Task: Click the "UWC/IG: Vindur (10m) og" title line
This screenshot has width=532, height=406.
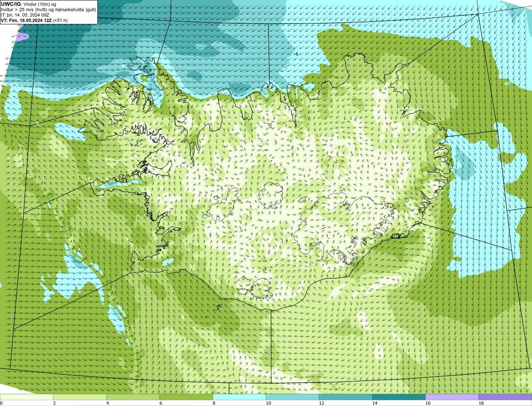Action: (28, 4)
